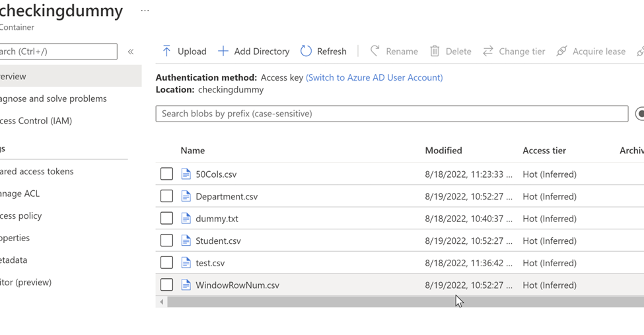The width and height of the screenshot is (644, 335).
Task: Click the Change tier label
Action: click(x=522, y=52)
